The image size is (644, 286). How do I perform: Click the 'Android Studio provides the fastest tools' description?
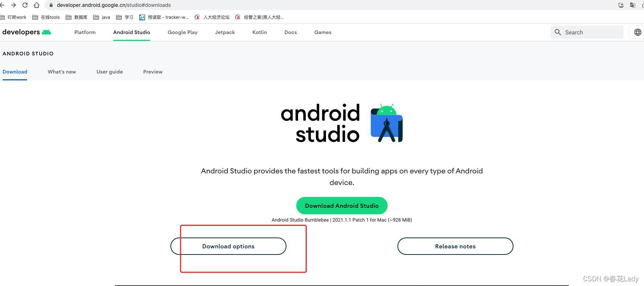click(x=342, y=177)
